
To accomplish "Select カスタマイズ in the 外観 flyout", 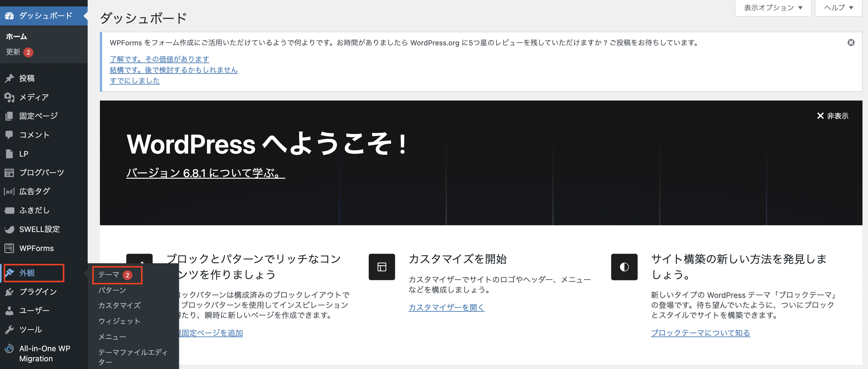I will coord(119,306).
